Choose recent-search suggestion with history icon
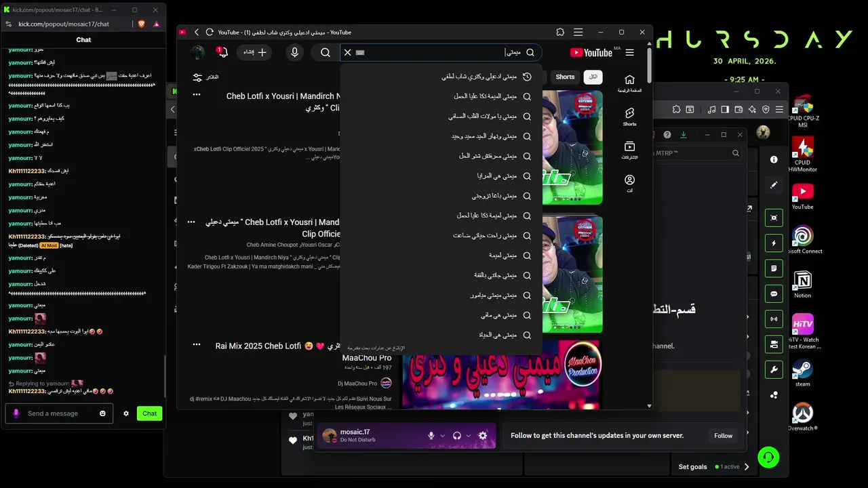 click(x=441, y=77)
